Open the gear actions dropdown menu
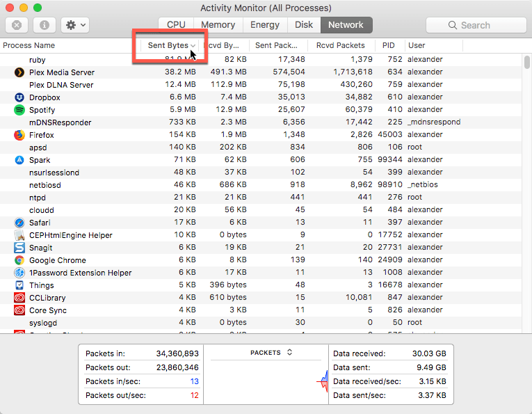The width and height of the screenshot is (532, 414). (74, 25)
